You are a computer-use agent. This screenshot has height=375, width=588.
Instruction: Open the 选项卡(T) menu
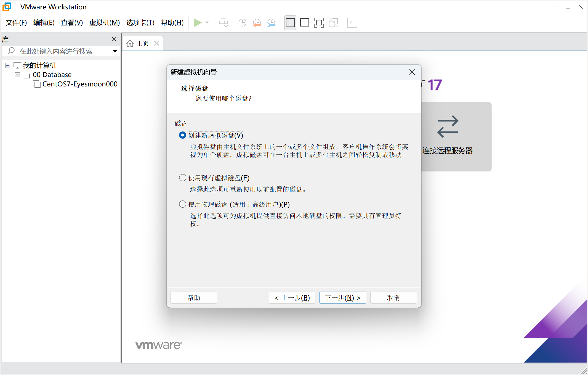[140, 23]
